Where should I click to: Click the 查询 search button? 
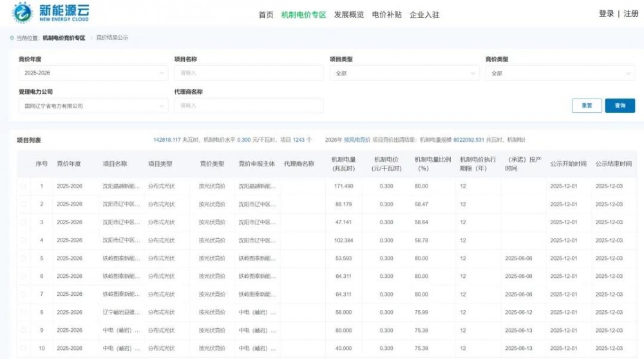(x=620, y=106)
